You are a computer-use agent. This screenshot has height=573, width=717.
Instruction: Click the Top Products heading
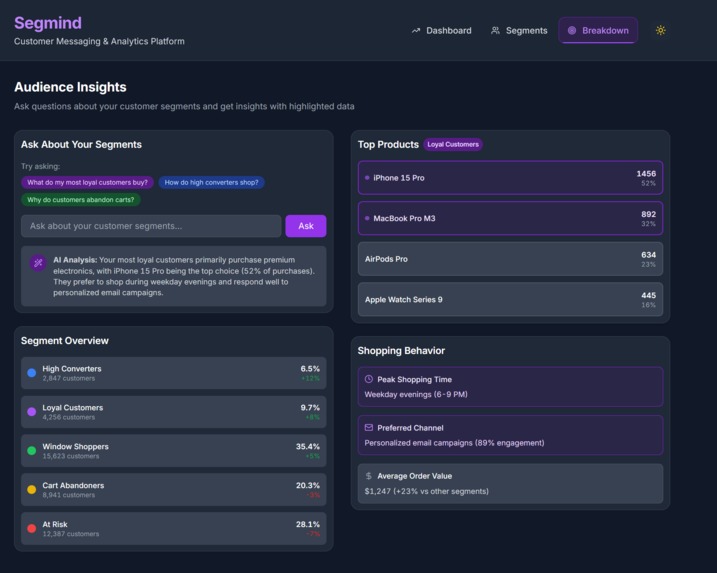point(388,145)
